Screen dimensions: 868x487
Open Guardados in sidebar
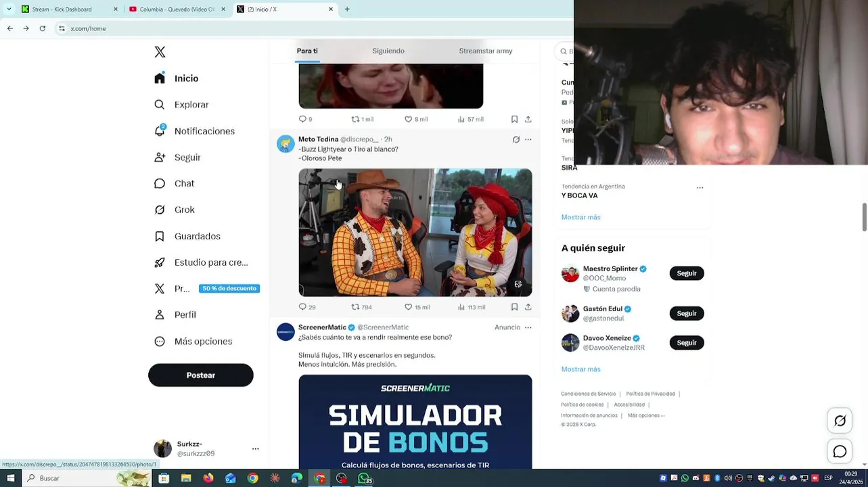click(x=187, y=236)
